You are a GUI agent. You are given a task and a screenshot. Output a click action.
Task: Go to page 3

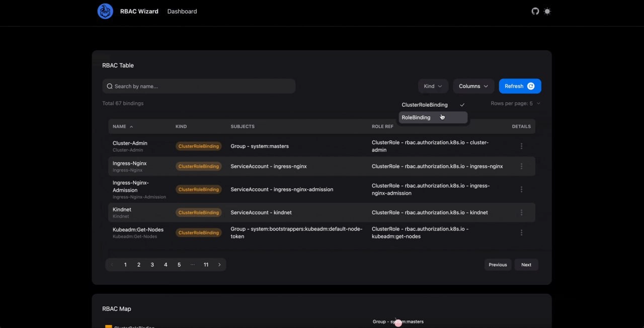152,265
